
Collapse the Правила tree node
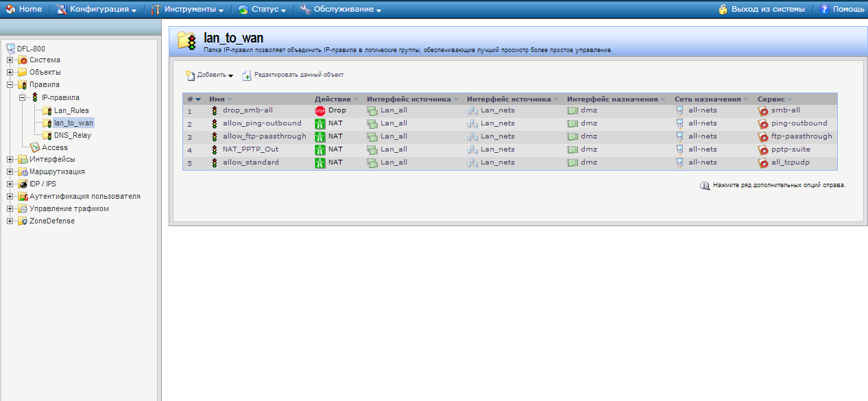(x=10, y=85)
